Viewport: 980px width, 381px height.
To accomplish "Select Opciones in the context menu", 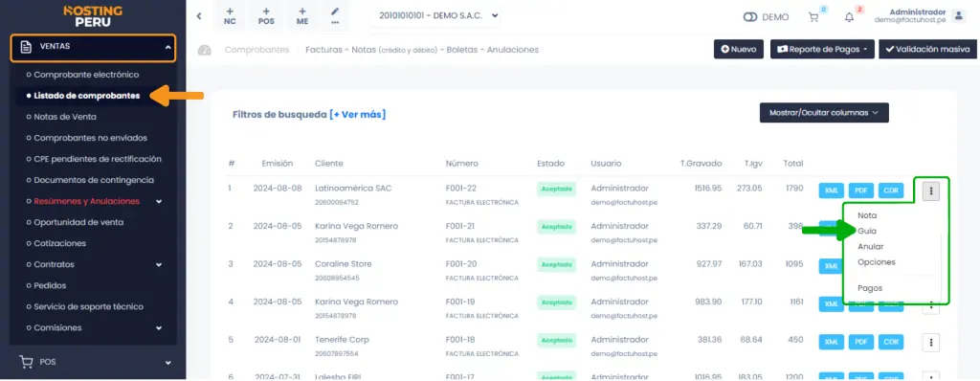I will coord(877,262).
